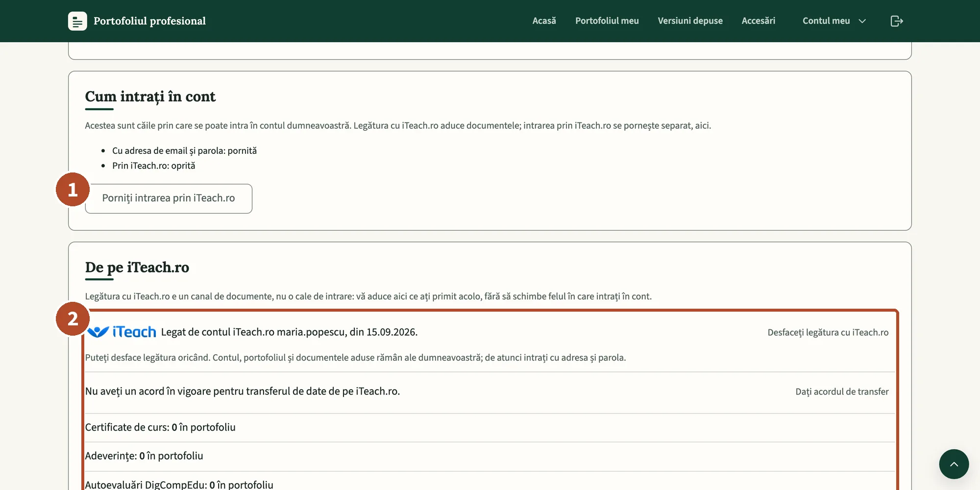This screenshot has height=490, width=980.
Task: Click the Portofoliul profesional logo icon
Action: point(77,21)
